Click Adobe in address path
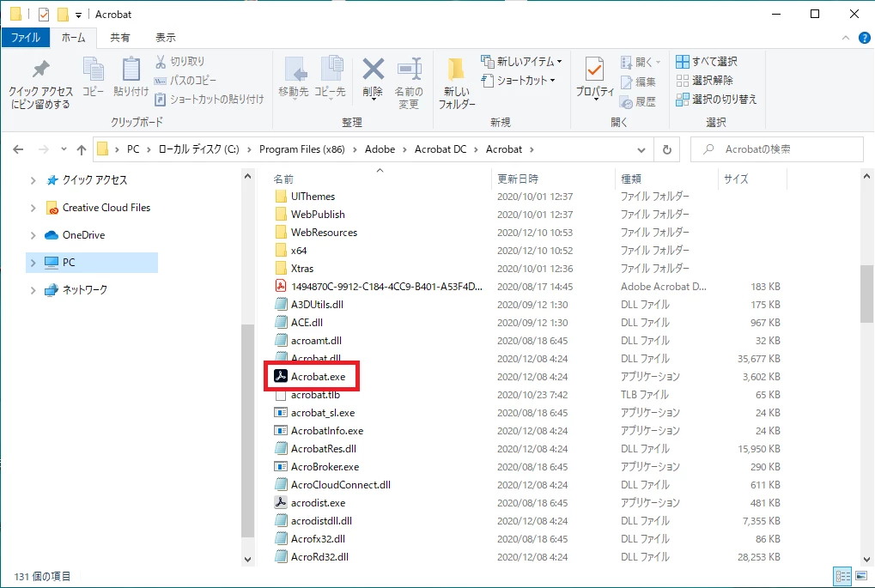 click(x=380, y=149)
